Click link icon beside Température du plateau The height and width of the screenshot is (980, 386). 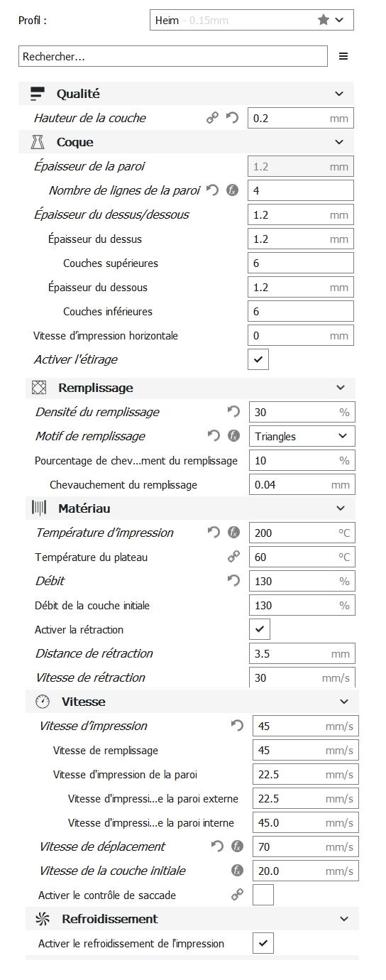[x=233, y=557]
